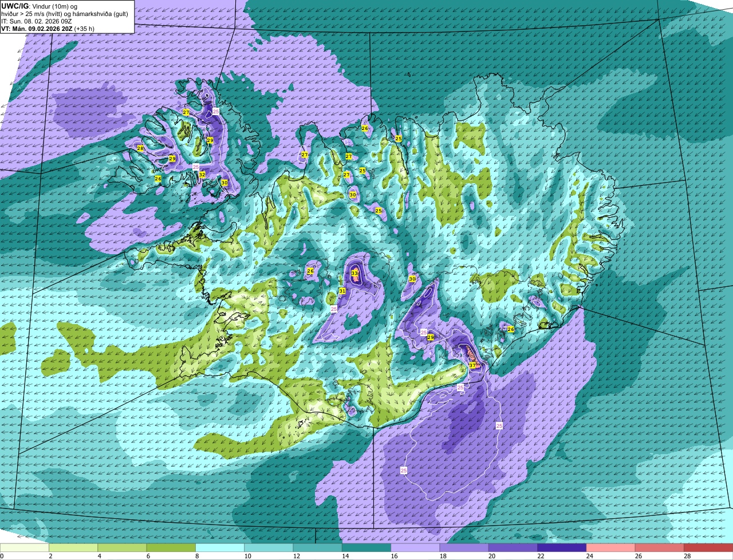Click the 2–4 m/s light green legend swatch

(x=73, y=547)
